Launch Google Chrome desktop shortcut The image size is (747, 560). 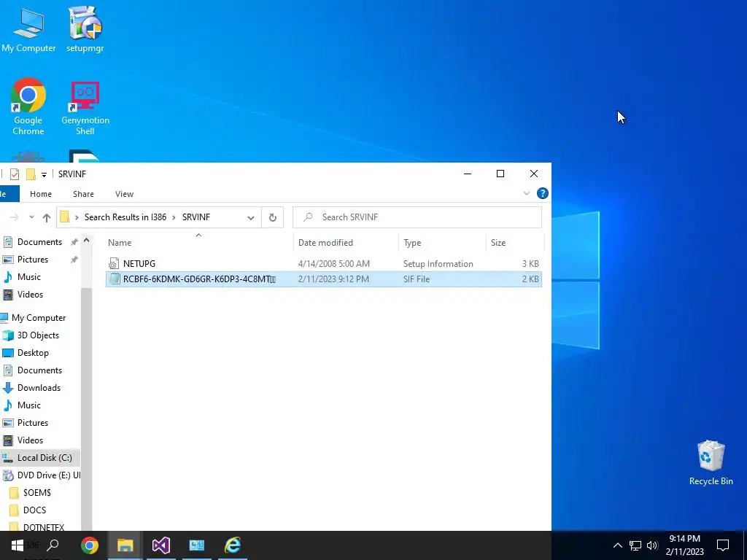pyautogui.click(x=28, y=106)
